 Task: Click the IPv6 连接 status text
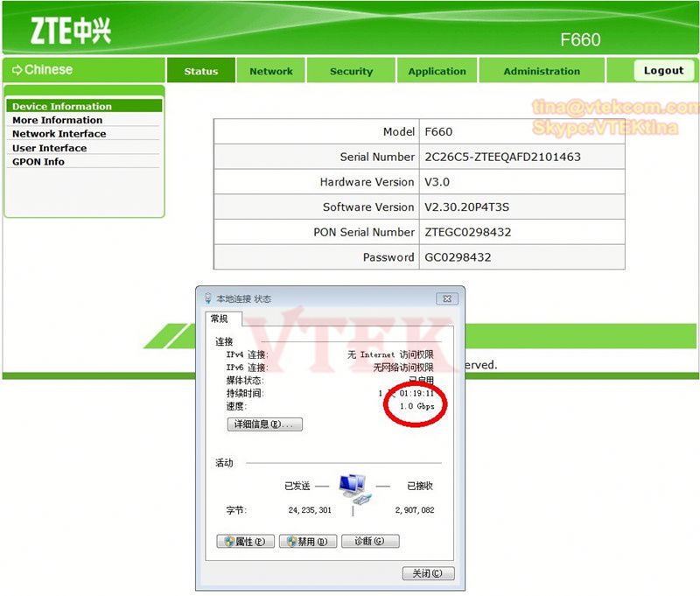click(403, 368)
